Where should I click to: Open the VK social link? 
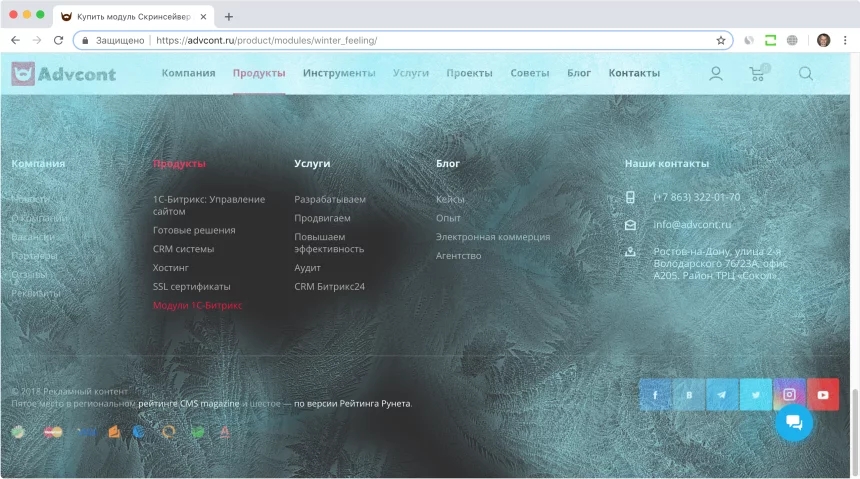689,395
